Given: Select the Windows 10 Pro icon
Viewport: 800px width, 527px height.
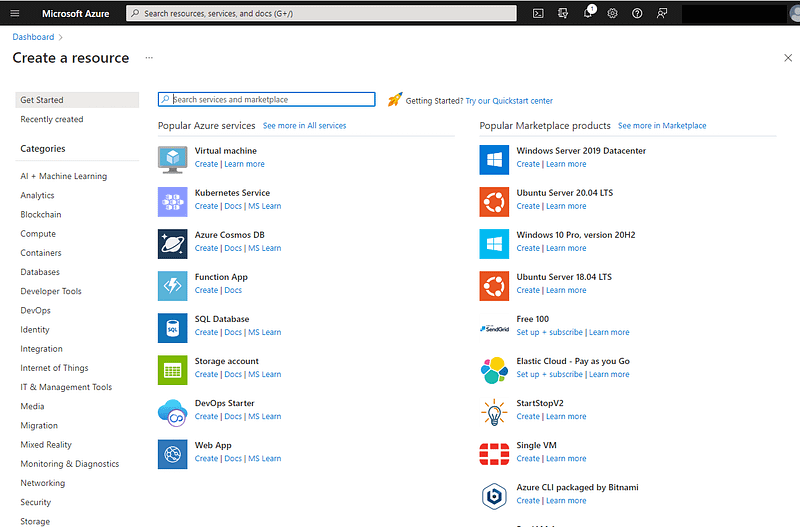Looking at the screenshot, I should [x=494, y=244].
